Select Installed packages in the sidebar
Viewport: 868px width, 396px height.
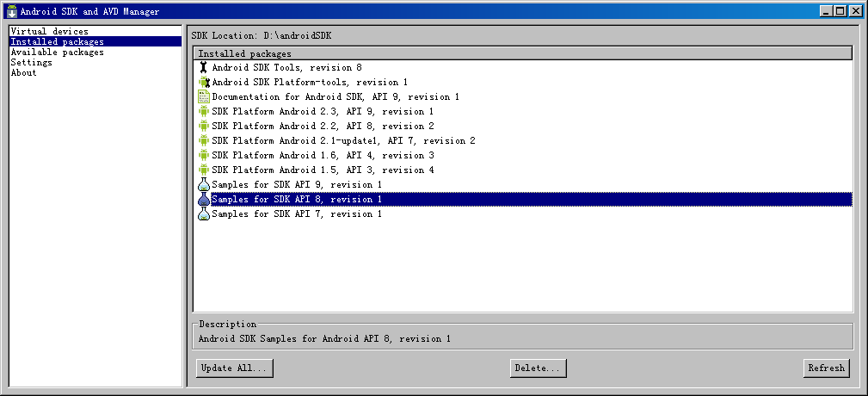pyautogui.click(x=95, y=41)
